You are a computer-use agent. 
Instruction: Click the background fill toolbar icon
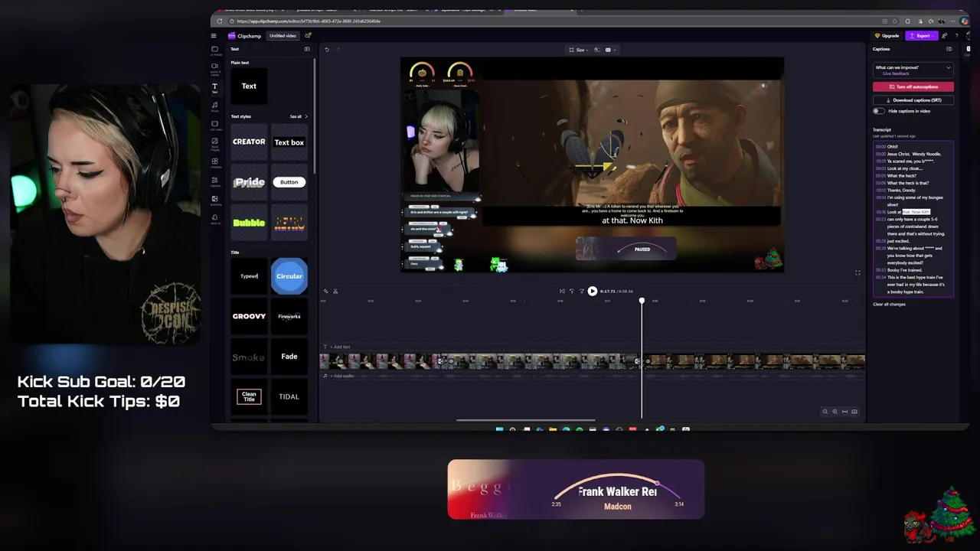pos(597,50)
